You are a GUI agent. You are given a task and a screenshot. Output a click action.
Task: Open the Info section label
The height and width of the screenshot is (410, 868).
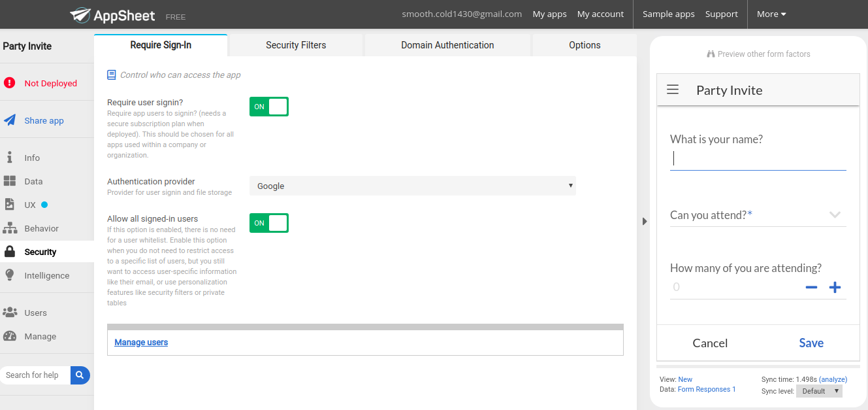click(x=32, y=158)
